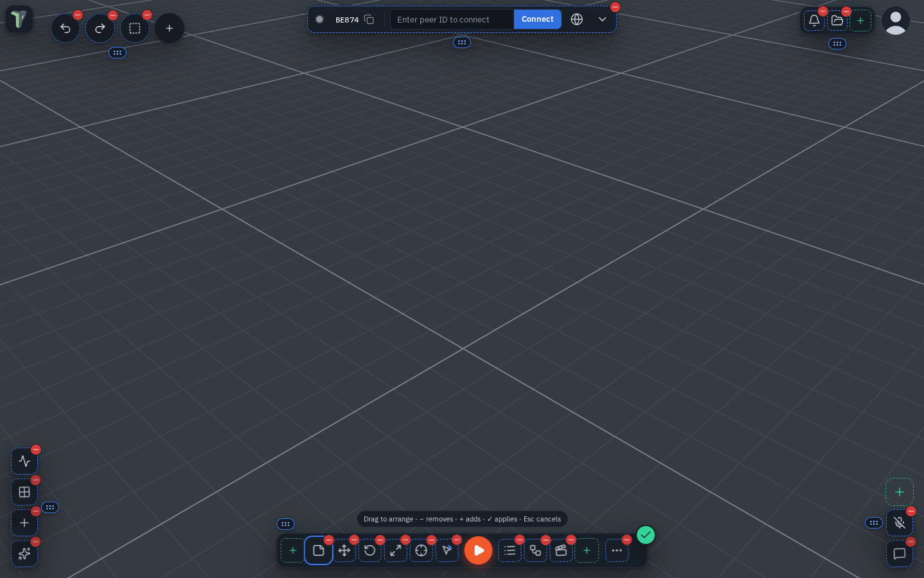The height and width of the screenshot is (578, 924).
Task: Add an item with the left green plus in the bottom toolbar
Action: (x=293, y=550)
